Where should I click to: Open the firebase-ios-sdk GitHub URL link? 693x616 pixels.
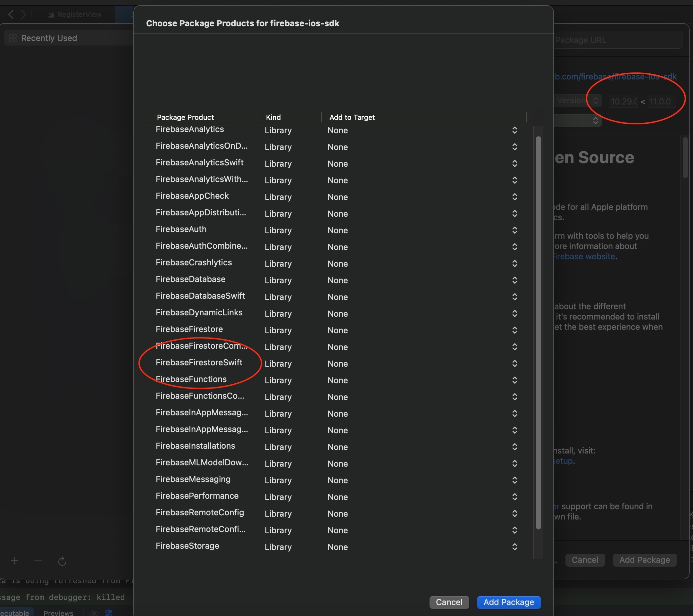click(x=615, y=77)
